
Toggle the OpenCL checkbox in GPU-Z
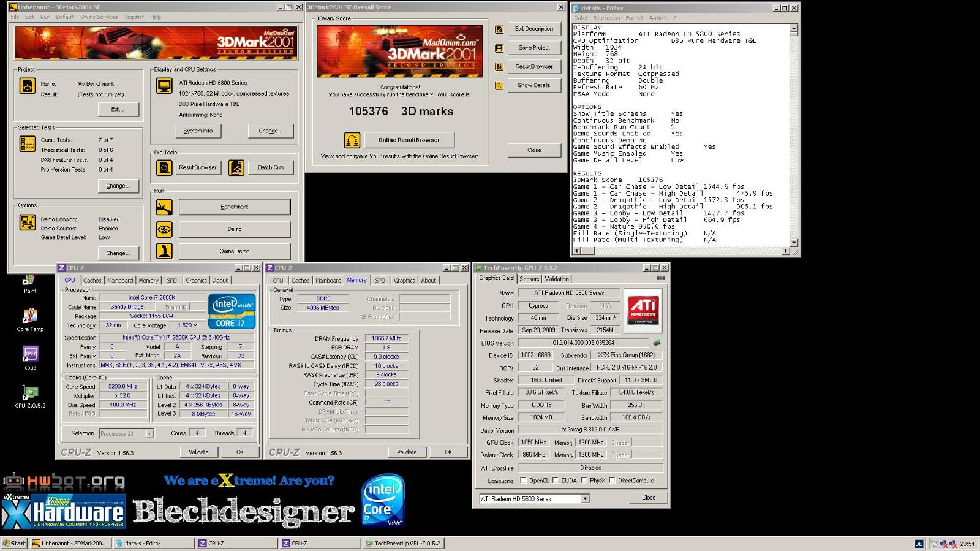[523, 481]
